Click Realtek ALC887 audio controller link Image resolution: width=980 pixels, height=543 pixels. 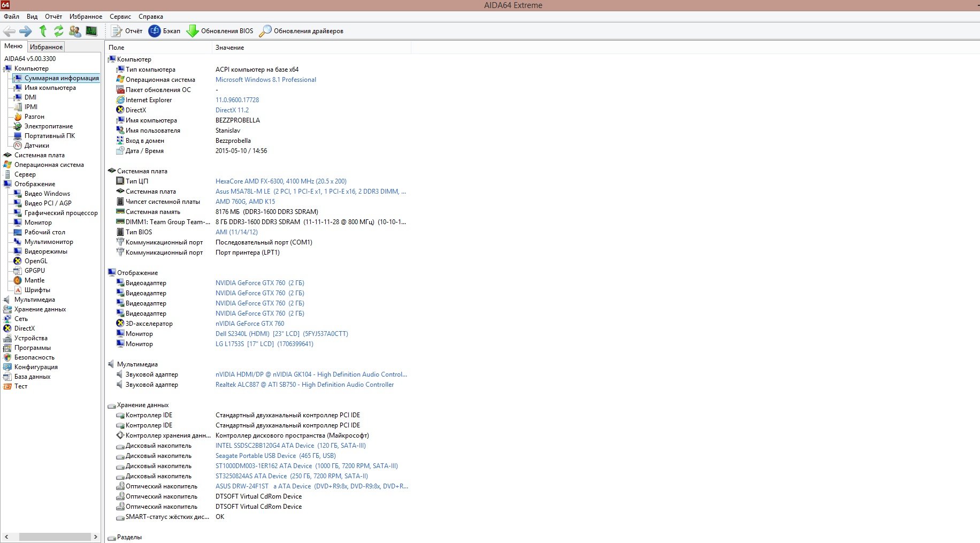pos(304,385)
